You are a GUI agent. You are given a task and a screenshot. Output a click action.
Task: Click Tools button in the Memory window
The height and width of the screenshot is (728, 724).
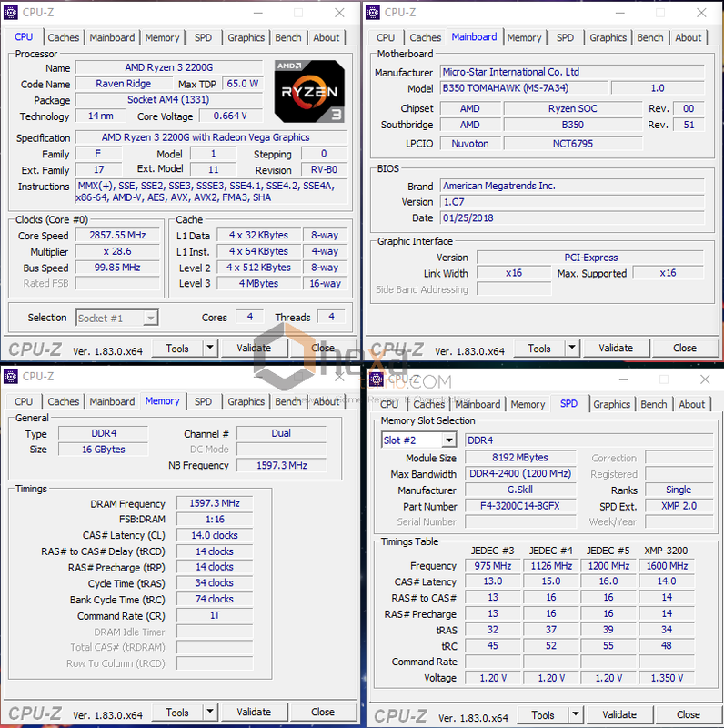[x=177, y=713]
